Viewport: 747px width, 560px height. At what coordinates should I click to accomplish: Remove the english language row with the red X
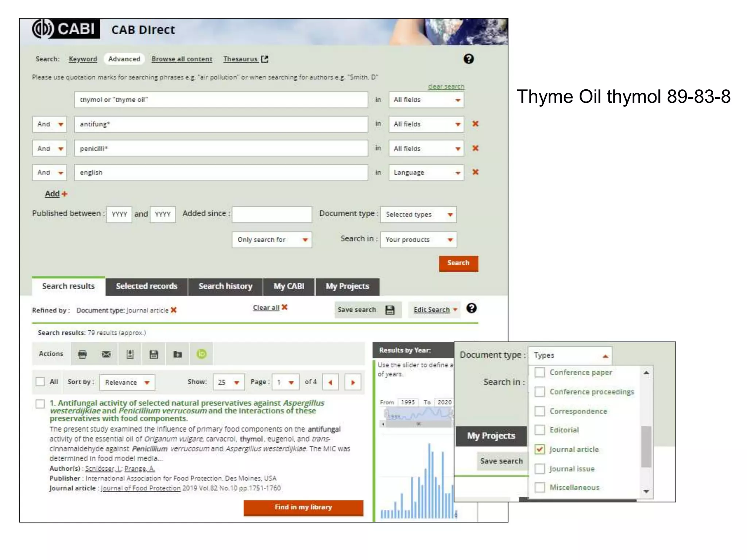point(475,172)
